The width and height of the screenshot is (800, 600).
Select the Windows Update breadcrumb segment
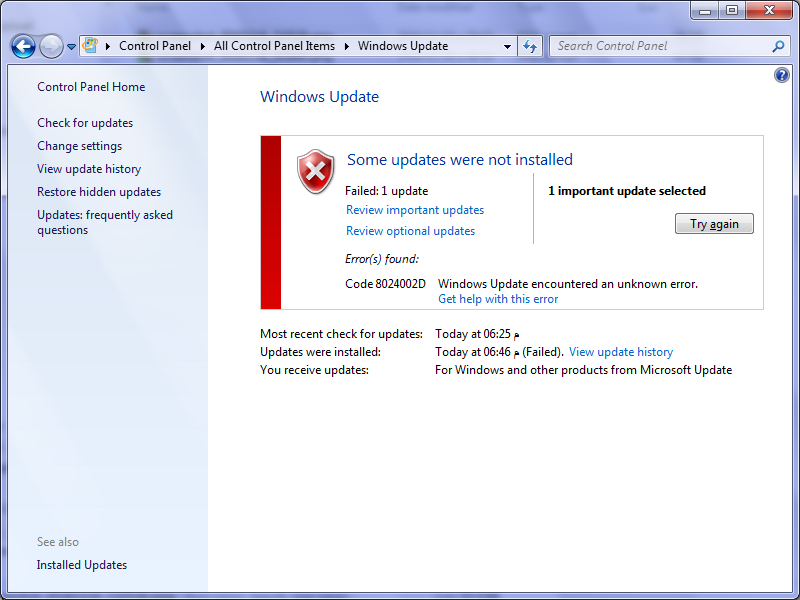coord(402,46)
